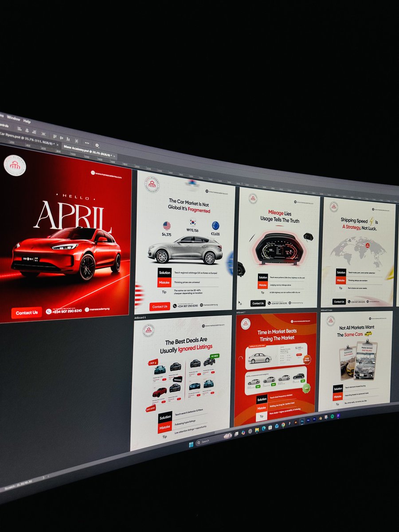
Task: Open Figma from the taskbar
Action: tap(289, 423)
